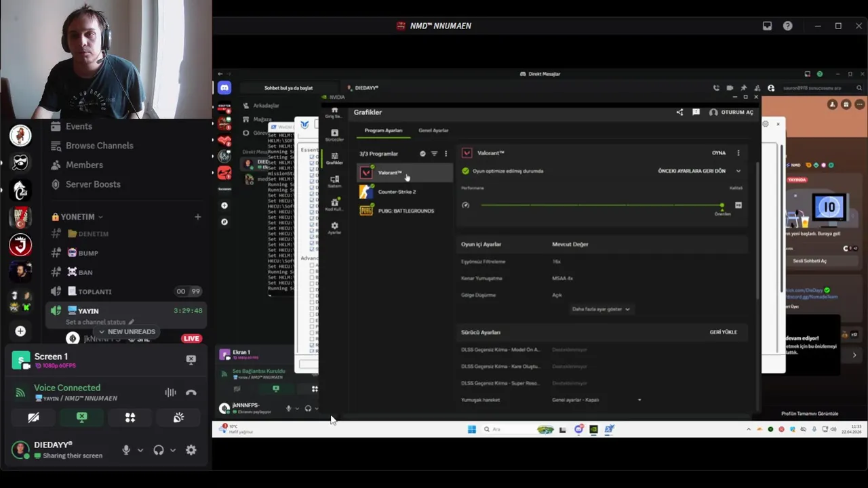Viewport: 868px width, 488px height.
Task: Open program list filter icon
Action: click(434, 154)
